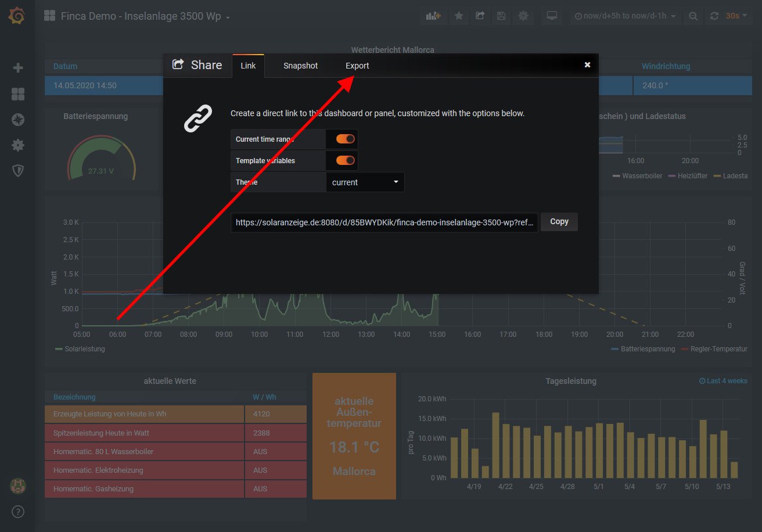Viewport: 762px width, 532px height.
Task: Open the Theme dropdown showing current
Action: coord(365,182)
